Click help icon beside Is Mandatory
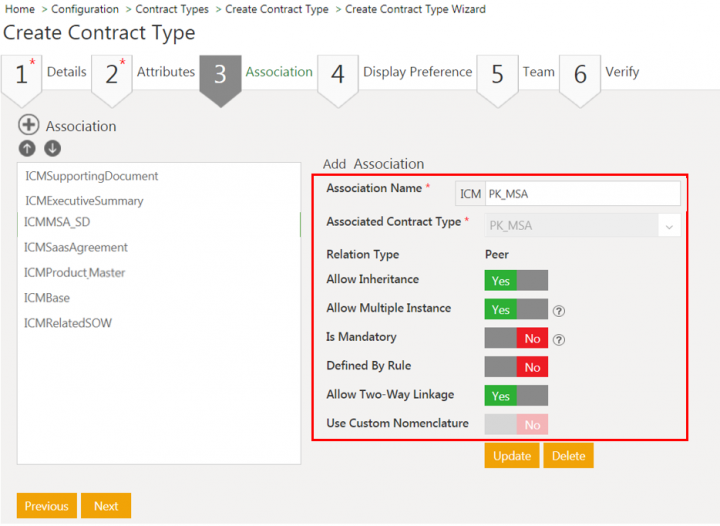This screenshot has height=526, width=720. (x=559, y=339)
